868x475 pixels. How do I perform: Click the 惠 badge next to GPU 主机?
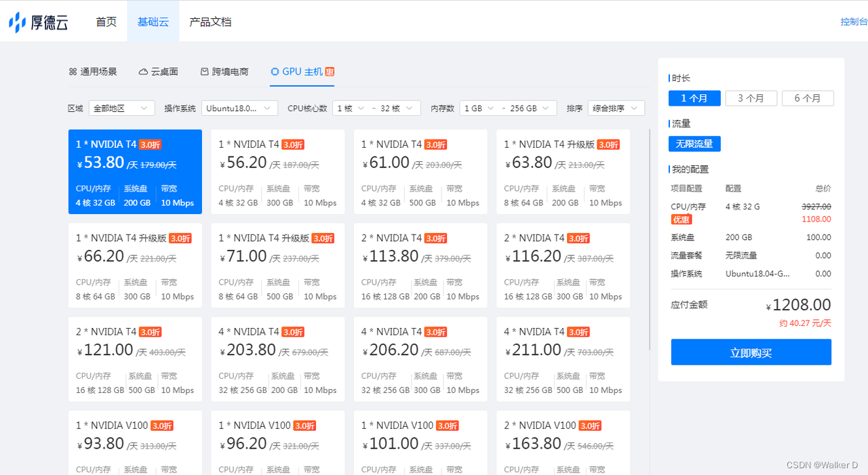coord(330,72)
